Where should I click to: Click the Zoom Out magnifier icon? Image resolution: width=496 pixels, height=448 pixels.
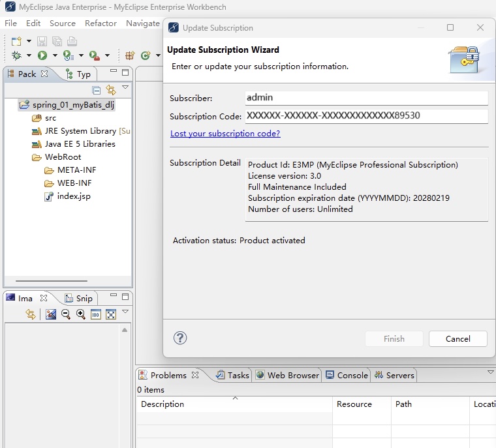66,314
